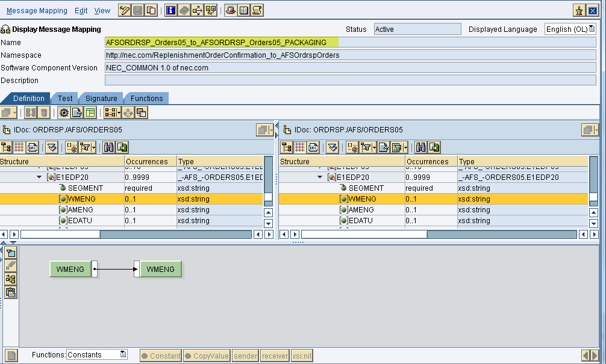Click the Constant function button
This screenshot has width=606, height=364.
click(x=161, y=356)
